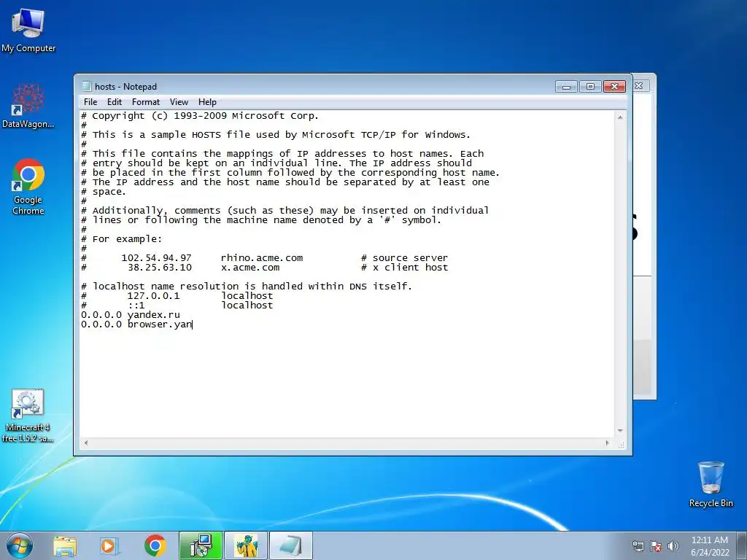The height and width of the screenshot is (560, 747).
Task: Open Windows Explorer from taskbar
Action: 65,545
